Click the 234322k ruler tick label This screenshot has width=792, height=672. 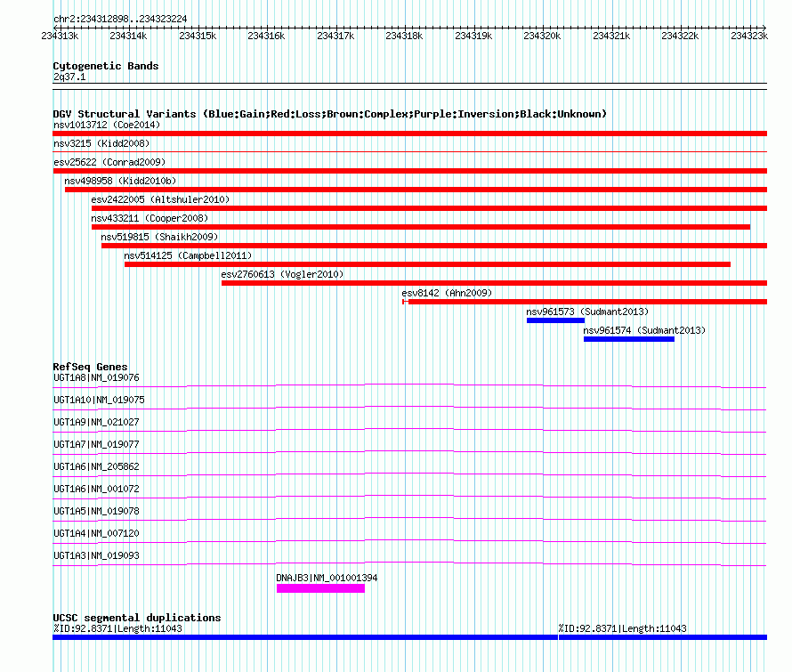tap(680, 36)
